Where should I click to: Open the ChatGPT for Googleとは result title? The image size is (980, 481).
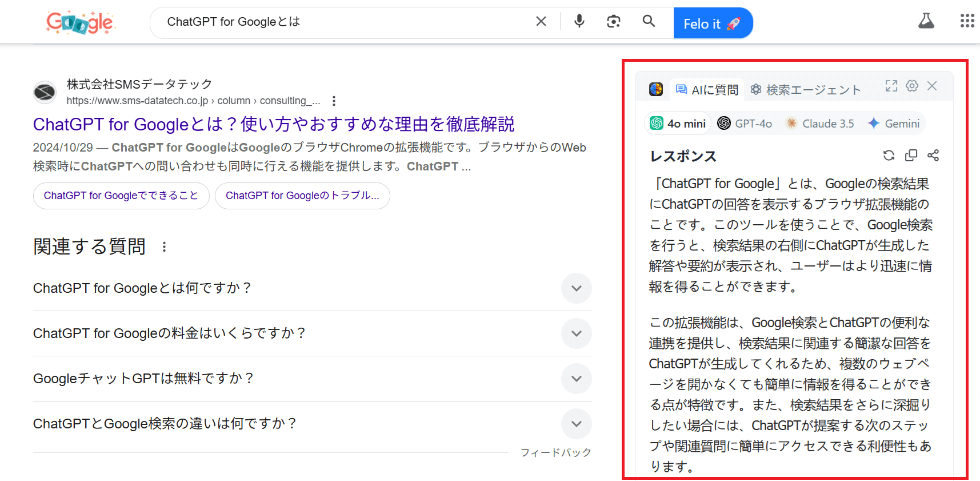tap(274, 124)
